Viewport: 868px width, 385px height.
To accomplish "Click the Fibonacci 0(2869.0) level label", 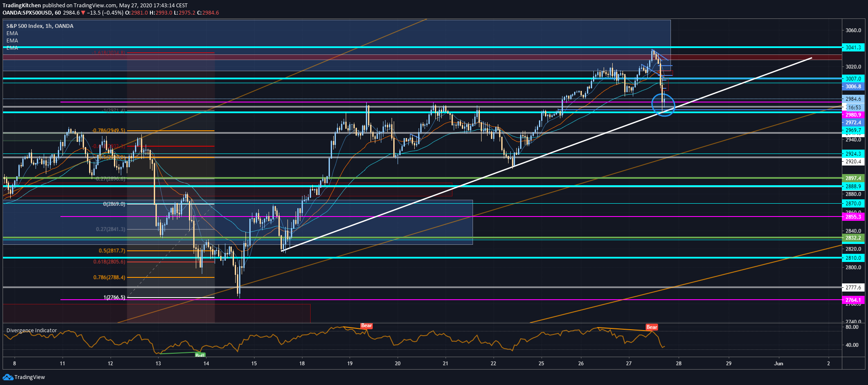I will point(114,204).
